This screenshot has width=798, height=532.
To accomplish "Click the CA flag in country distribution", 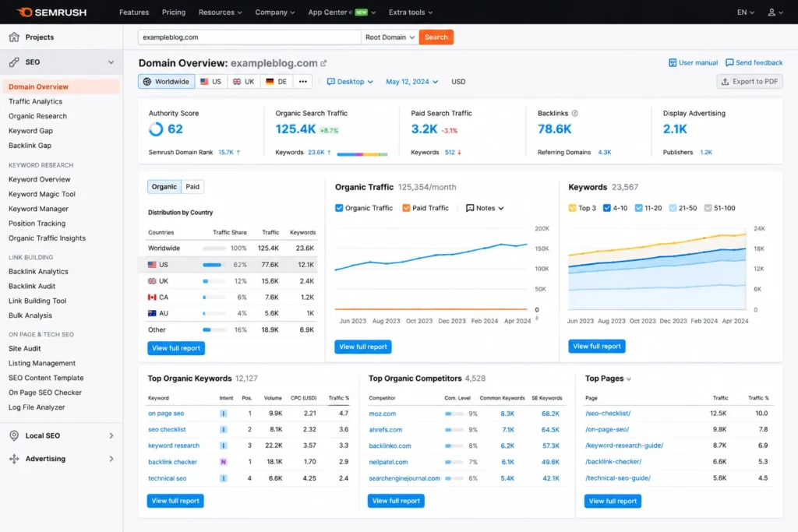I will 152,297.
